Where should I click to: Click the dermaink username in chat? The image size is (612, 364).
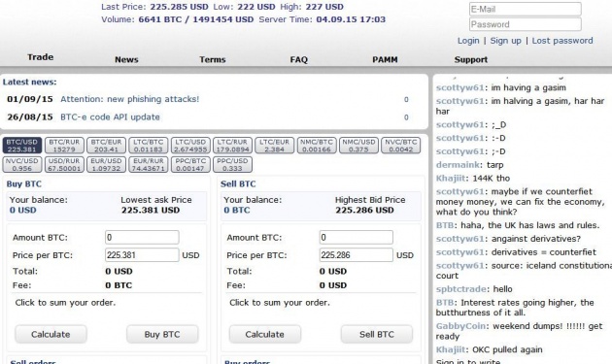click(459, 165)
